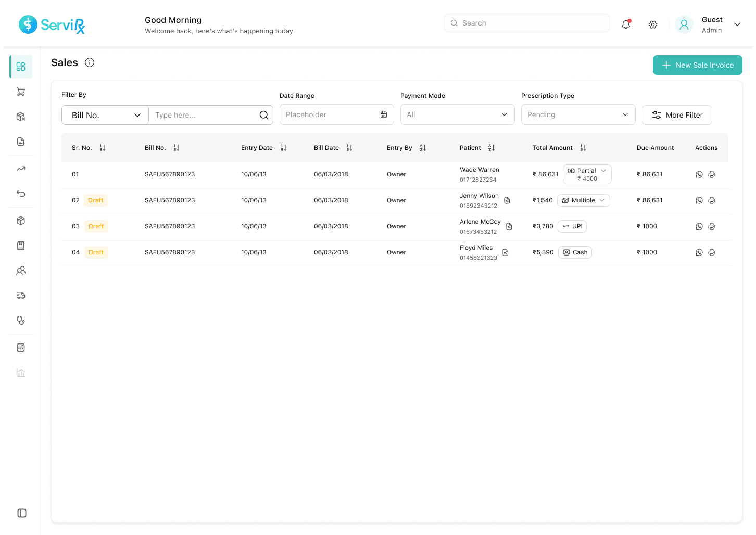Screen dimensions: 756x535
Task: Click the info icon beside Sales
Action: click(90, 62)
